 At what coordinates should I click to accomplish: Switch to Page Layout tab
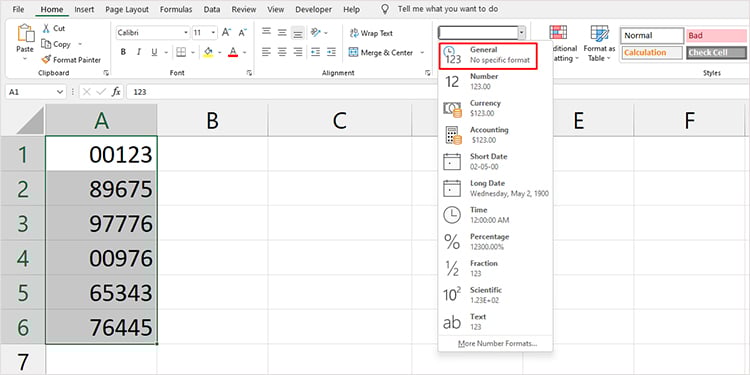(127, 9)
